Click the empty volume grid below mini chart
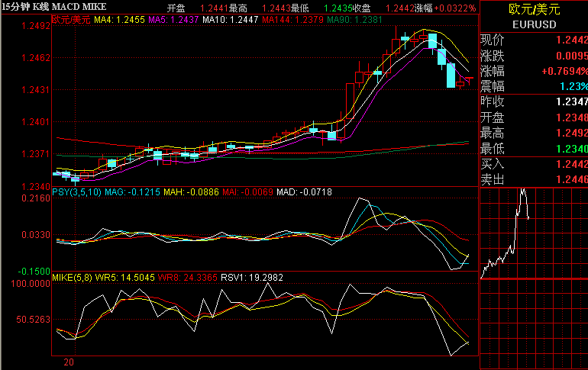Image resolution: width=588 pixels, height=370 pixels. (534, 324)
